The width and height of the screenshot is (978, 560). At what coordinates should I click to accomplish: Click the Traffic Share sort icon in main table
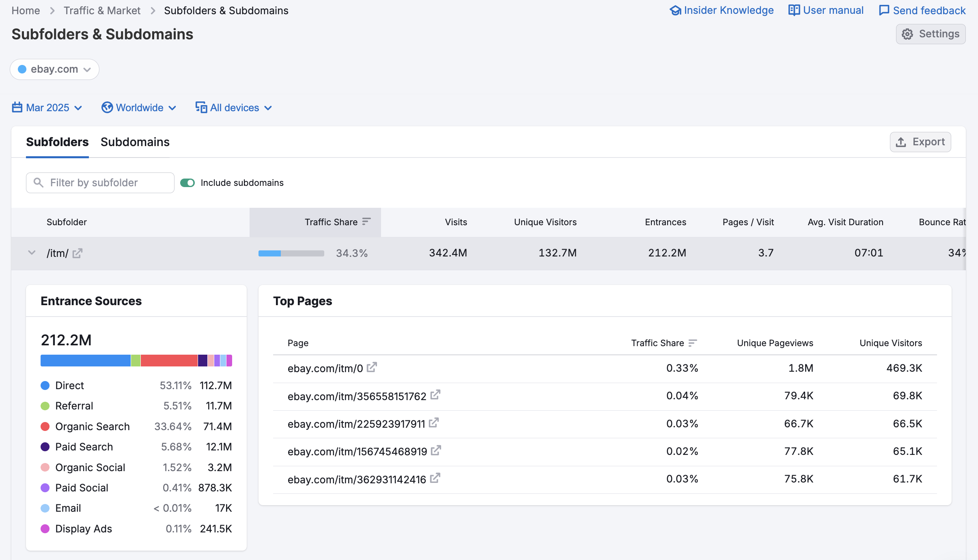point(366,222)
